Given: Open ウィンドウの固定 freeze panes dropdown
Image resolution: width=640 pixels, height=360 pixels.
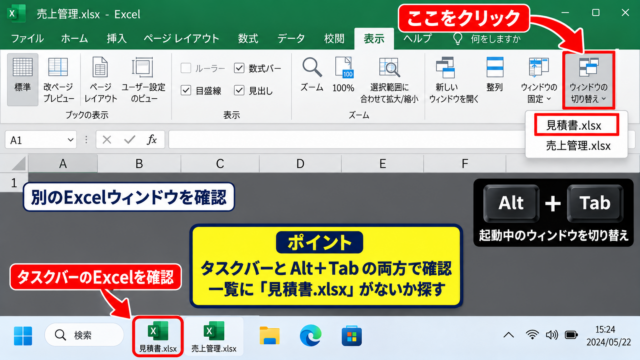Looking at the screenshot, I should [539, 80].
